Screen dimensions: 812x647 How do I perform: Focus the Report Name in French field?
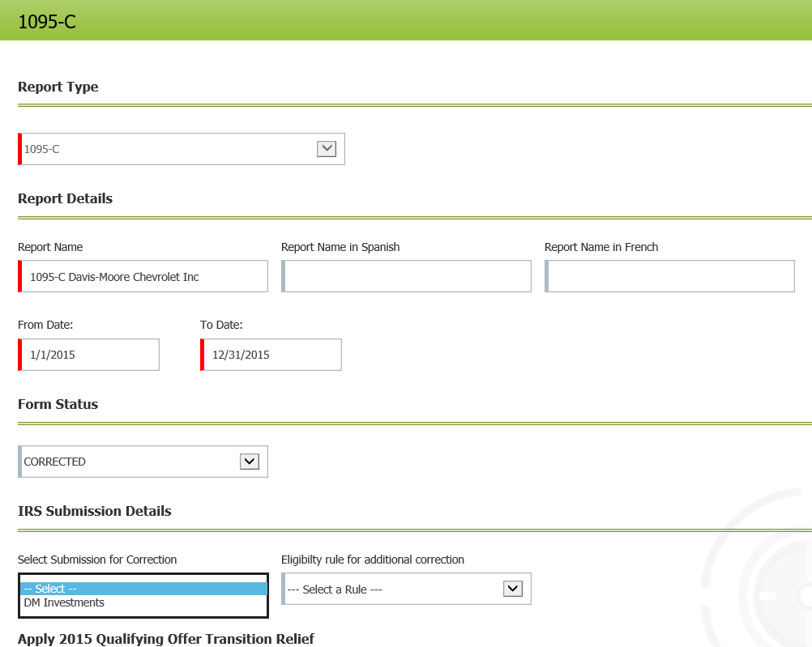tap(670, 277)
